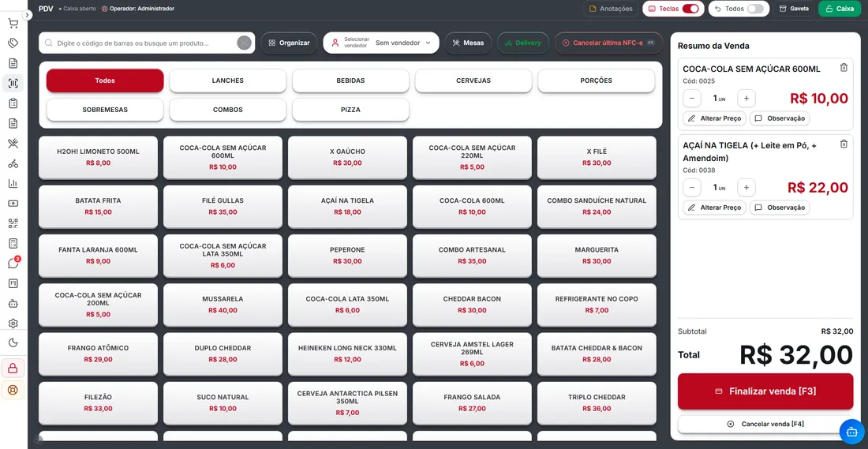The width and height of the screenshot is (868, 449).
Task: Select the barcode scanner sidebar icon
Action: coord(13,83)
